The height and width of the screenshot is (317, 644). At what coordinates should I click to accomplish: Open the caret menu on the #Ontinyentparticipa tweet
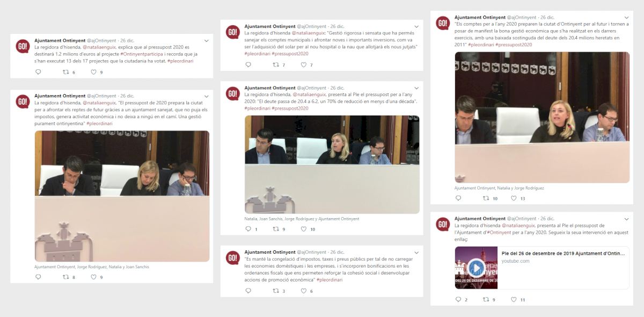(x=206, y=41)
